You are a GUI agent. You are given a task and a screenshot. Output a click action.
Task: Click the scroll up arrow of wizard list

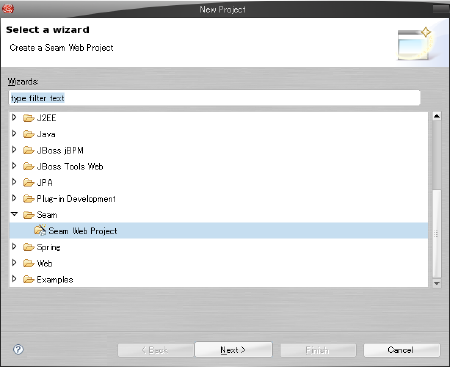pos(437,116)
